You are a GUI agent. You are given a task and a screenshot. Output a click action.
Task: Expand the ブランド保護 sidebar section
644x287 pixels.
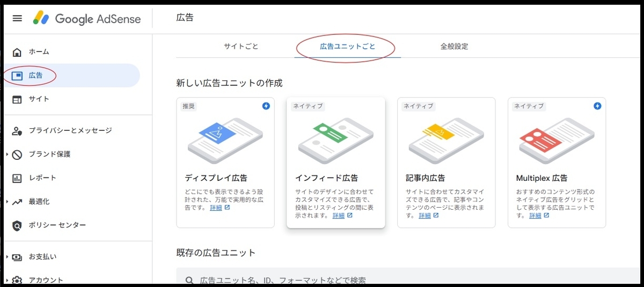[7, 154]
